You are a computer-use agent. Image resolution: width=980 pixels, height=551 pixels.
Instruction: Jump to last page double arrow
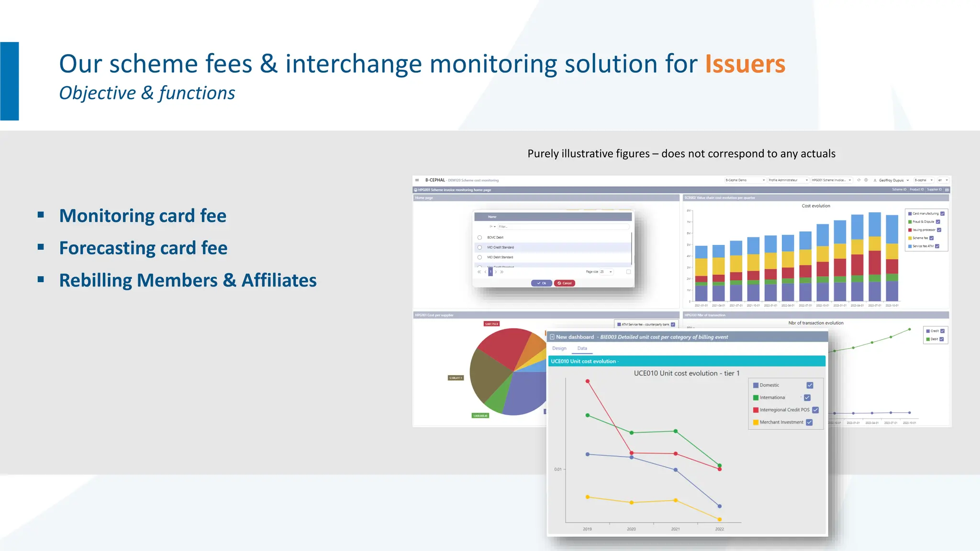502,272
